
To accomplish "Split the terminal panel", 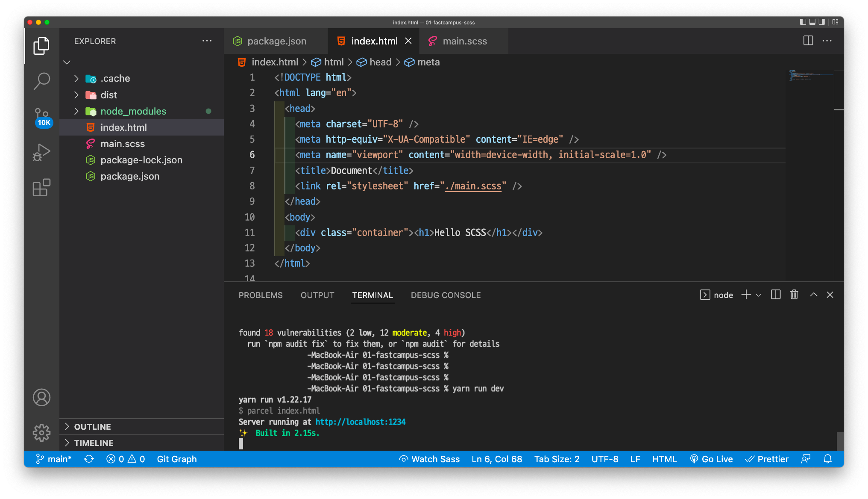I will [x=776, y=295].
